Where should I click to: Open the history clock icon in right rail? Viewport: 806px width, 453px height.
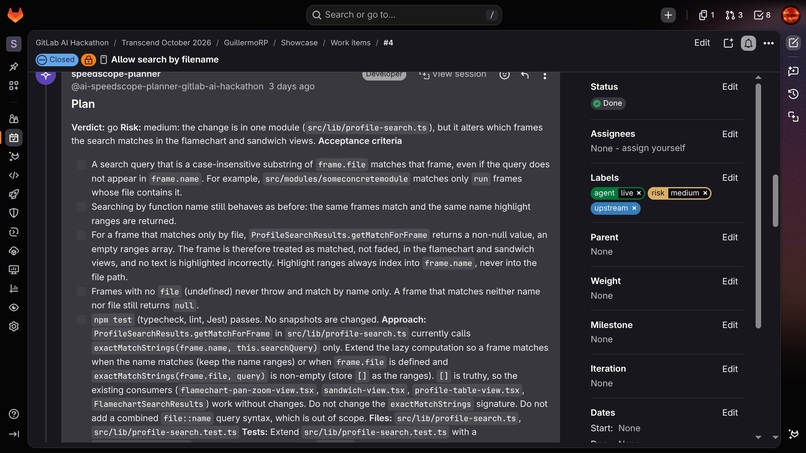(x=793, y=94)
